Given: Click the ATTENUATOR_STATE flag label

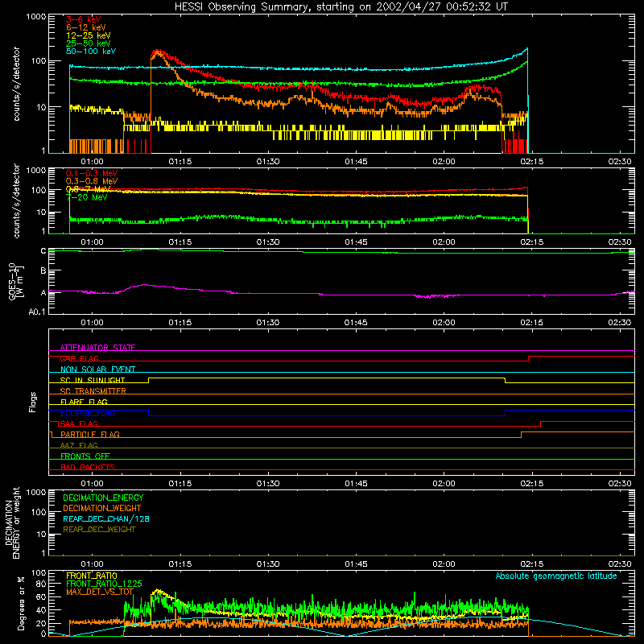Looking at the screenshot, I should [x=97, y=348].
